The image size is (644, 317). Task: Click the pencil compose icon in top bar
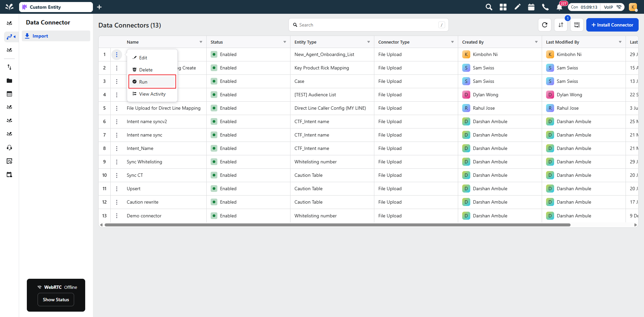(518, 7)
